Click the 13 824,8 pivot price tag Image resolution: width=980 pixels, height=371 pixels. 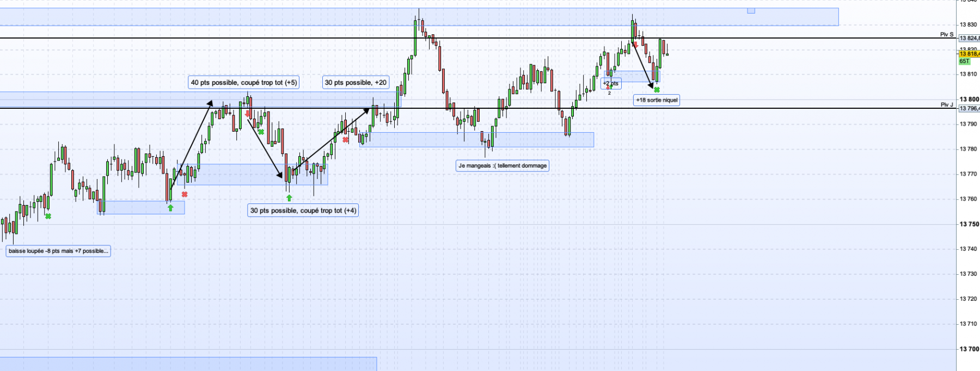tap(969, 38)
